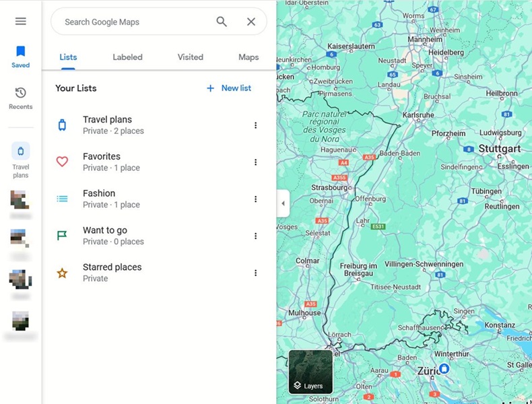Click the Kaiserslautern label on map
The width and height of the screenshot is (532, 404).
351,46
